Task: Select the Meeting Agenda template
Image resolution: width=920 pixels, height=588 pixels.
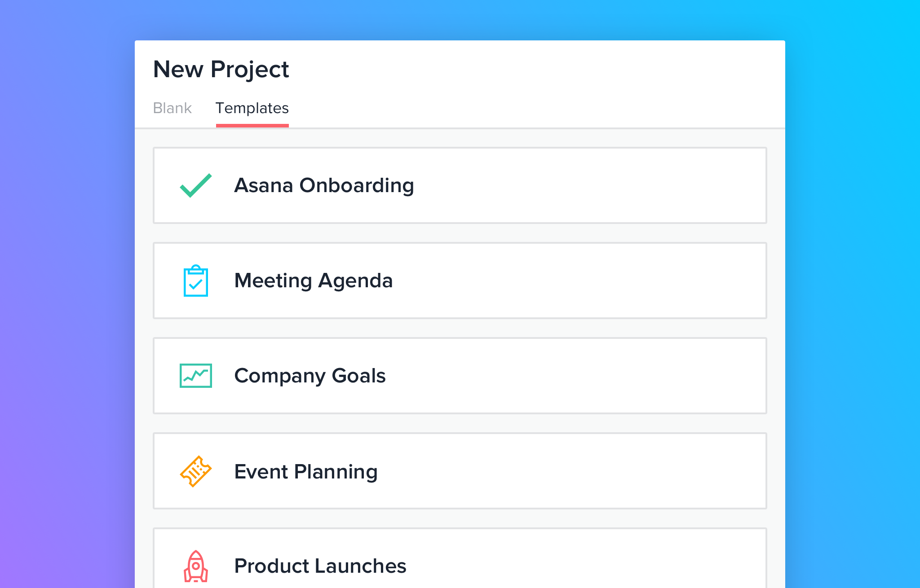Action: (x=460, y=280)
